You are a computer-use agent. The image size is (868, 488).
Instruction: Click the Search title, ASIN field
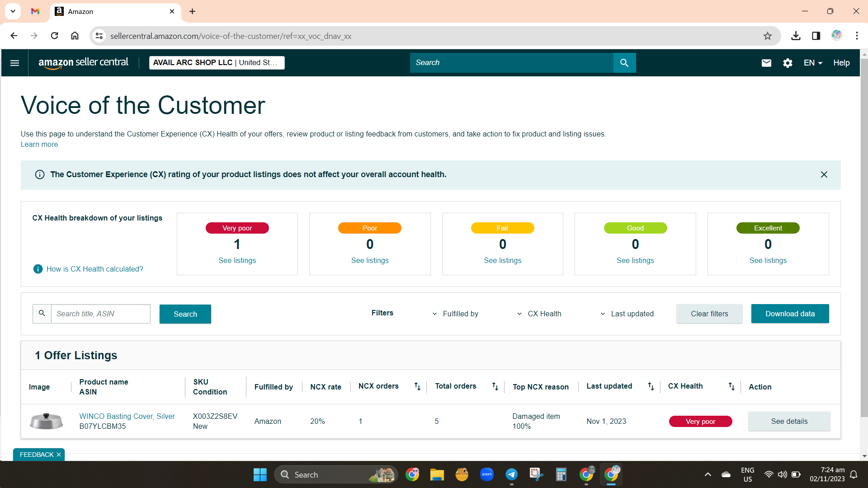coord(100,314)
